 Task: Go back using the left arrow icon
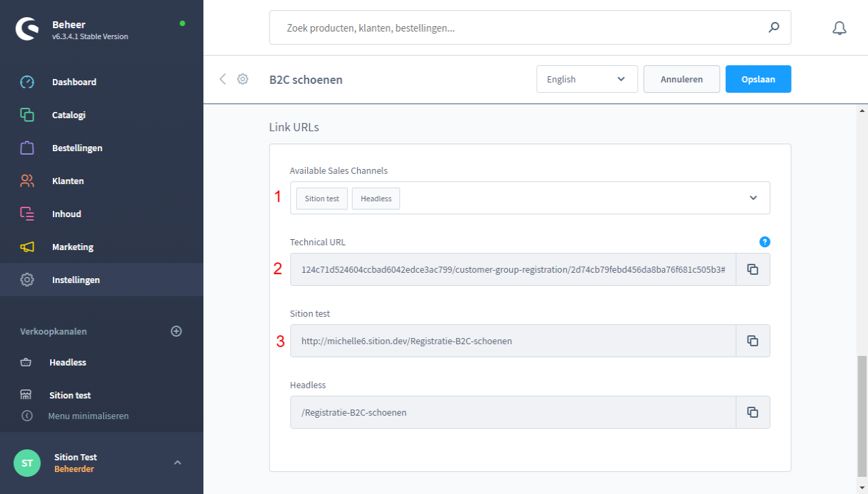(223, 79)
